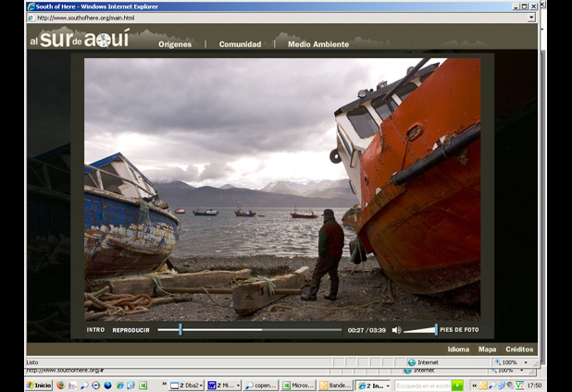This screenshot has width=572, height=392.
Task: Open the 'Bande...' mail taskbar item
Action: [337, 386]
